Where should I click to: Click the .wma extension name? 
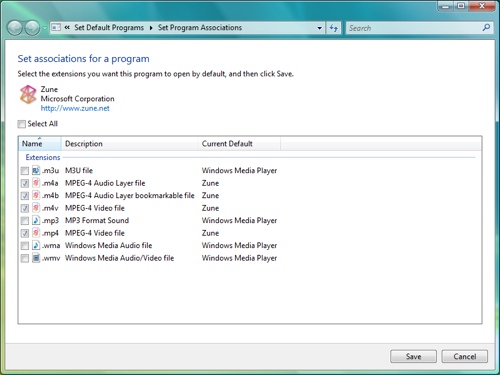[x=51, y=245]
